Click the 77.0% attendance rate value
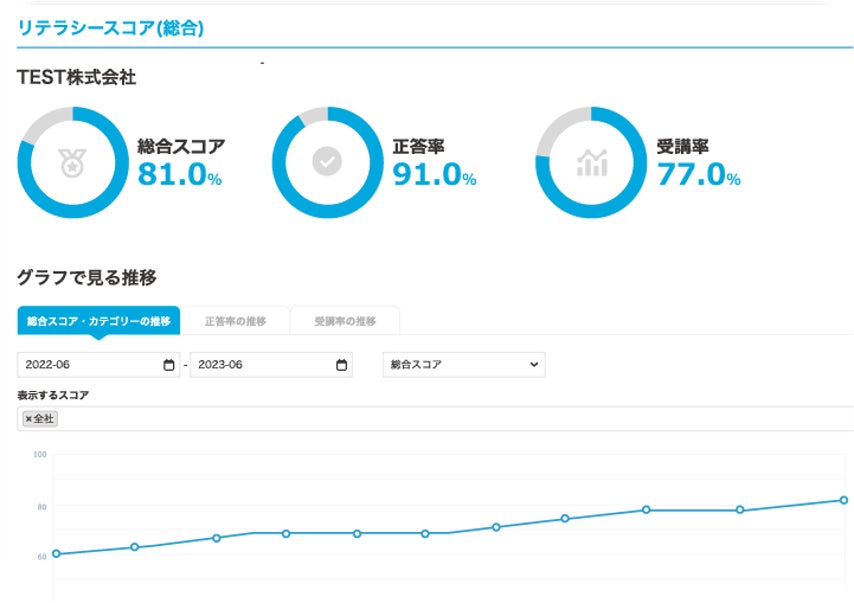The width and height of the screenshot is (854, 603). pyautogui.click(x=699, y=174)
